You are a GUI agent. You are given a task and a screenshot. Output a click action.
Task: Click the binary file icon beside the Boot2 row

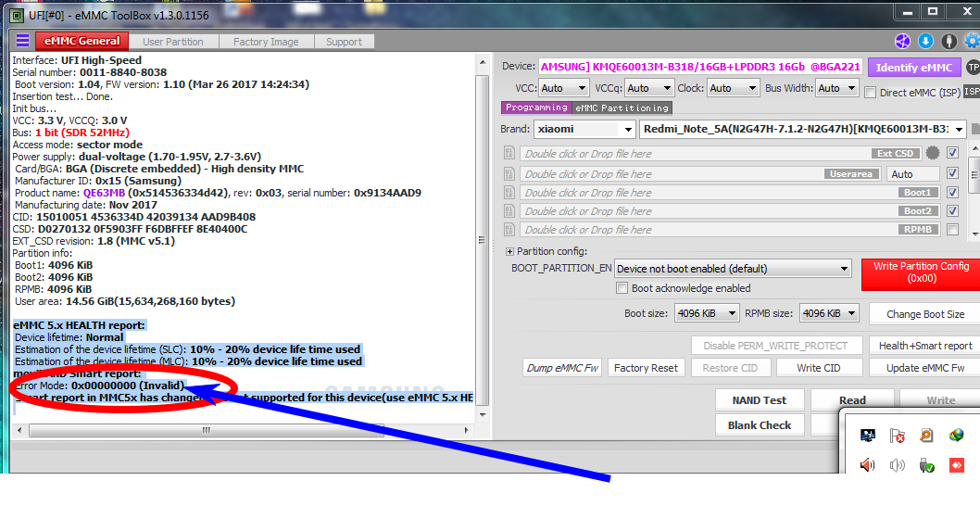(x=509, y=210)
